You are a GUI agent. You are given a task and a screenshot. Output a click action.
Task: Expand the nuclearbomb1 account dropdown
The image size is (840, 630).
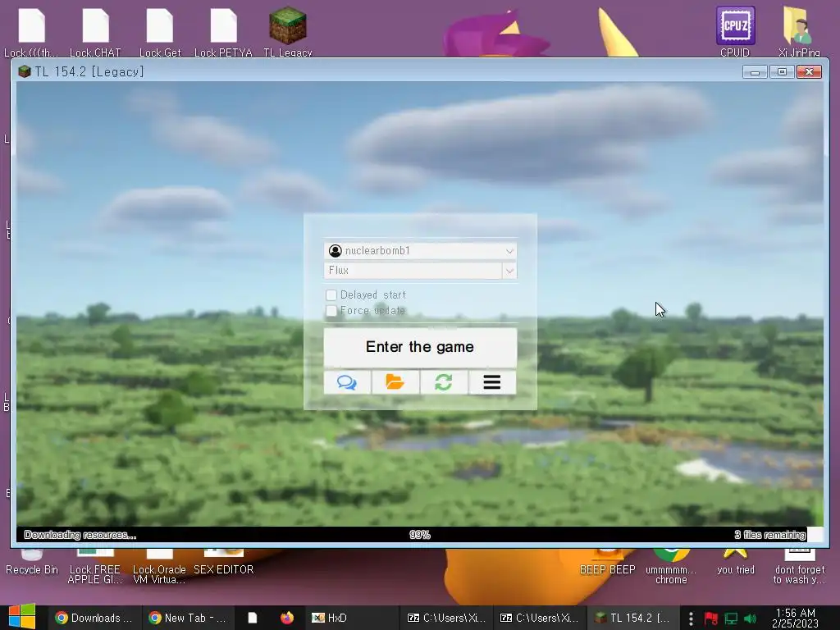click(x=509, y=251)
